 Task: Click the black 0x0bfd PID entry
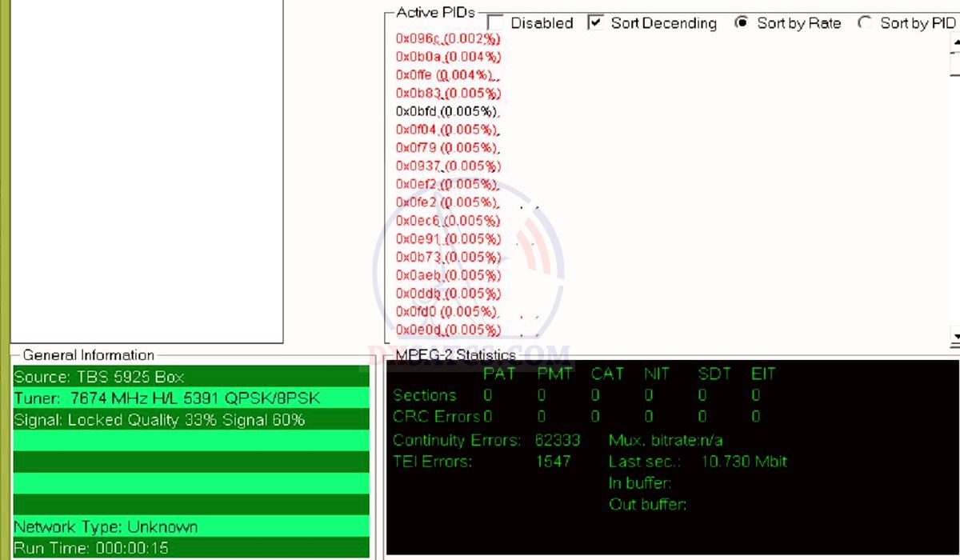pyautogui.click(x=447, y=111)
